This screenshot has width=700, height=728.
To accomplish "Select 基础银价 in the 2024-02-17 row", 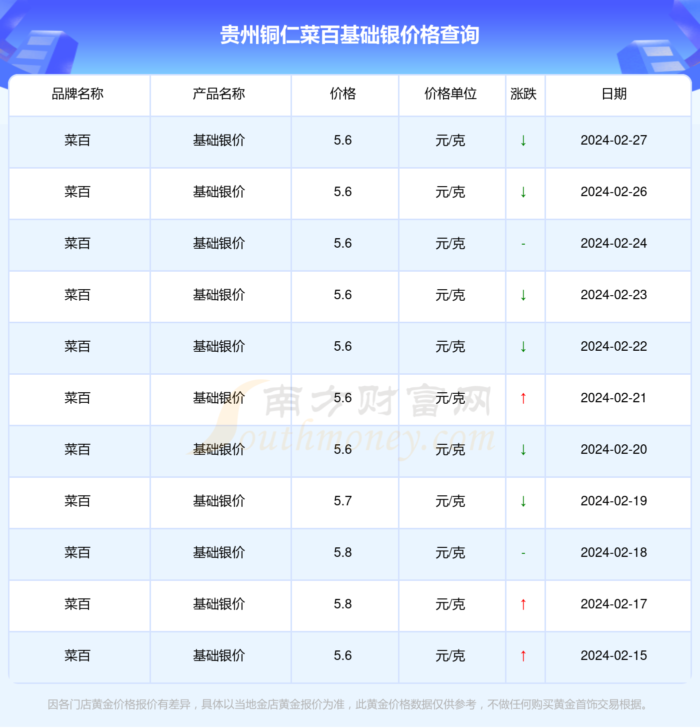I will pyautogui.click(x=219, y=604).
